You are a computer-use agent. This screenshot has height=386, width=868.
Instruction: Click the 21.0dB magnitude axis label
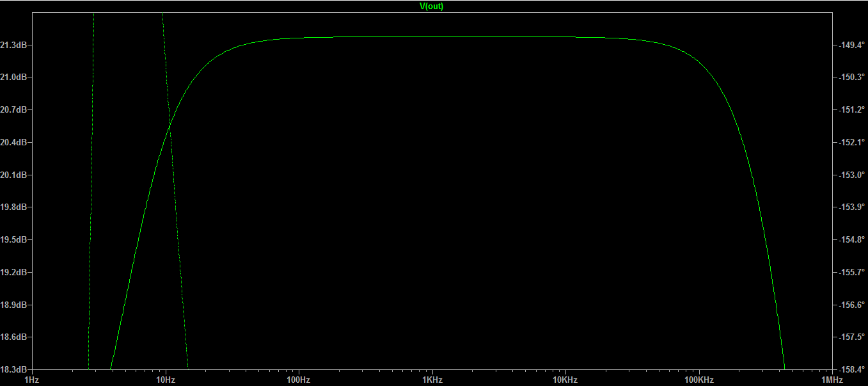pyautogui.click(x=13, y=77)
